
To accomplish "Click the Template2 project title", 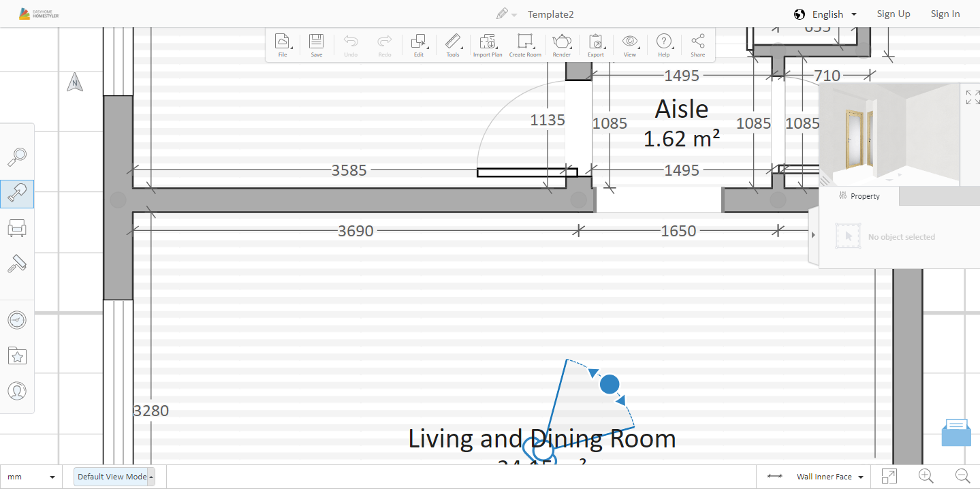I will point(550,14).
